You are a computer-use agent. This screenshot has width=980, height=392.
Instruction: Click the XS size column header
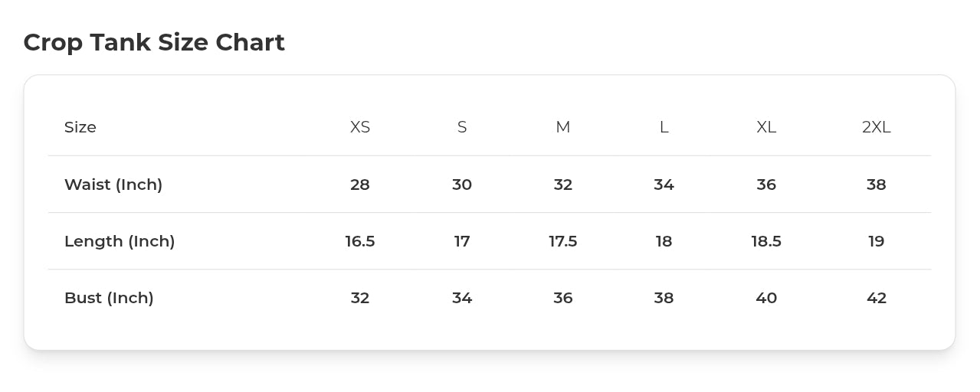point(360,127)
